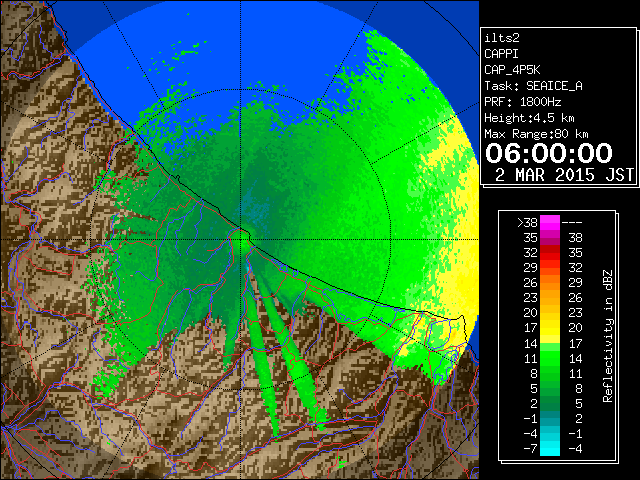Click the '---' legend label
The image size is (640, 480).
[572, 223]
